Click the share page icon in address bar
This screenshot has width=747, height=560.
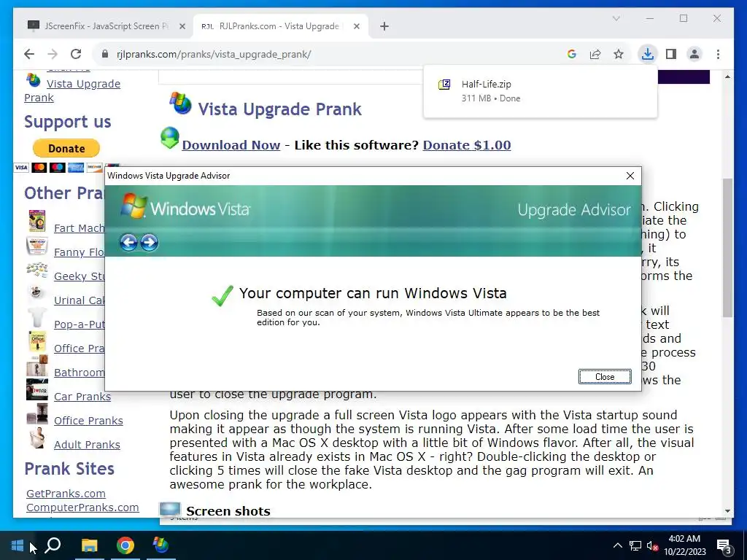coord(595,54)
